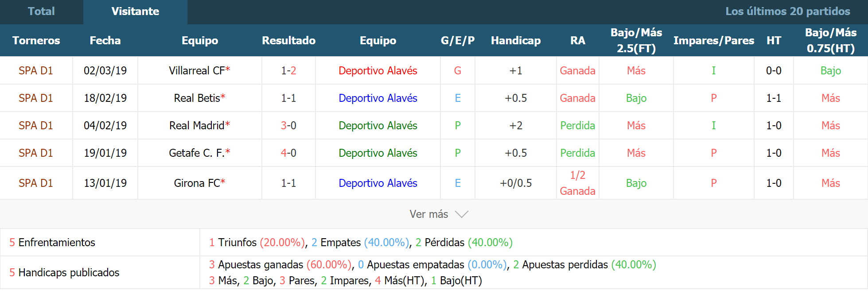Click the Handicap column header
Viewport: 868px width, 294px height.
pyautogui.click(x=516, y=40)
